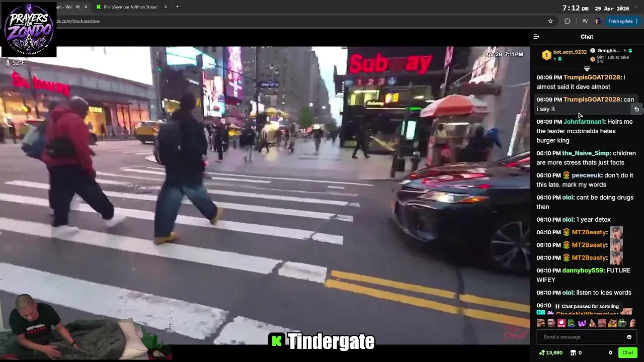The height and width of the screenshot is (362, 644).
Task: Open oioi's profile from '1 year detox' message
Action: click(x=568, y=220)
